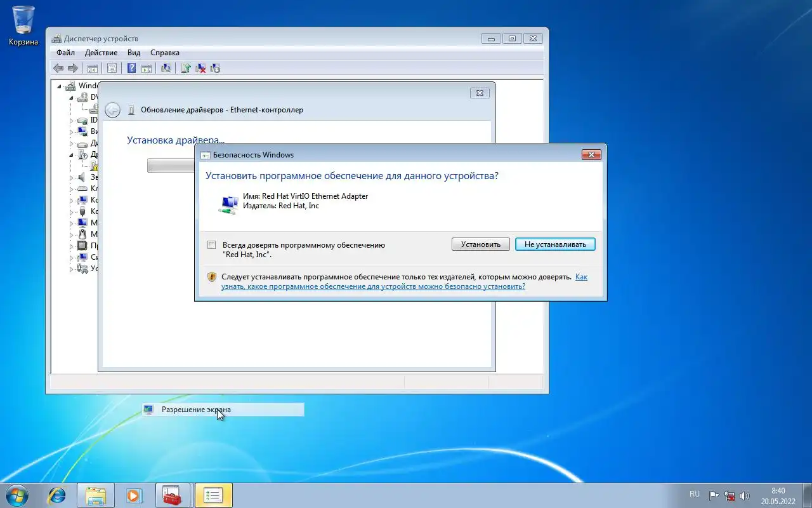The image size is (812, 508).
Task: Open the Вид menu
Action: point(133,53)
